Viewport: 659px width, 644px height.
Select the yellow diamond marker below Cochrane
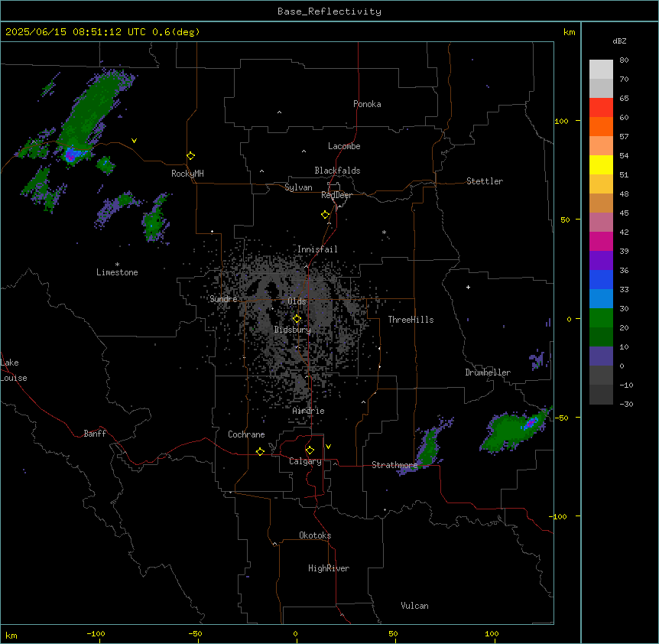pos(260,451)
